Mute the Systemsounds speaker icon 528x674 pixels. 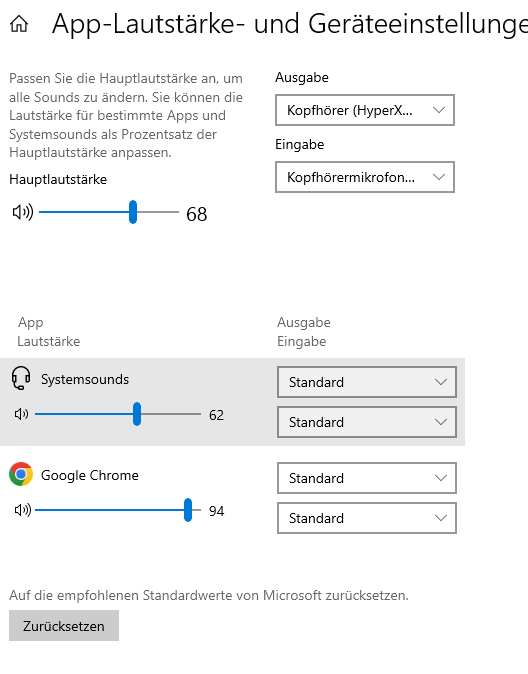click(x=21, y=414)
